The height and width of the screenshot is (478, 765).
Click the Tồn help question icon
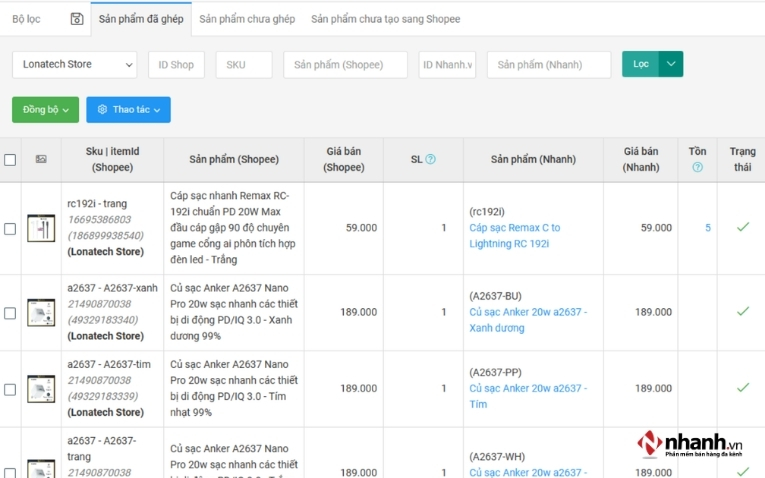click(x=697, y=167)
